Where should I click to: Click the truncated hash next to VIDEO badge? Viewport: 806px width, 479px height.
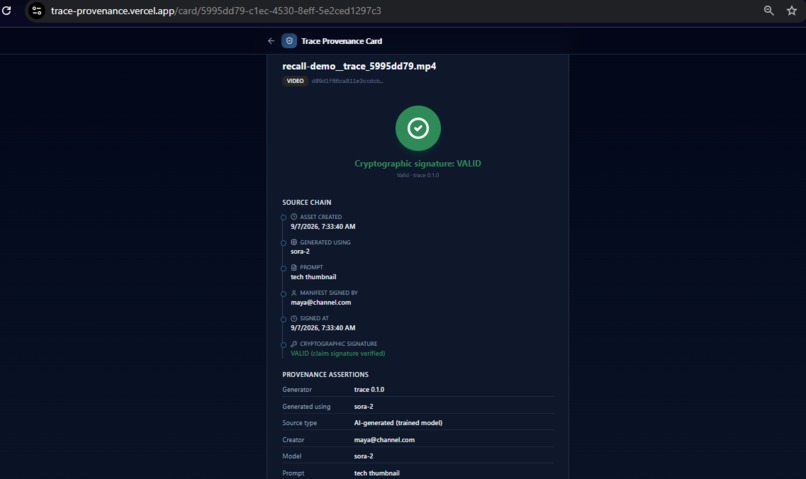click(x=347, y=81)
